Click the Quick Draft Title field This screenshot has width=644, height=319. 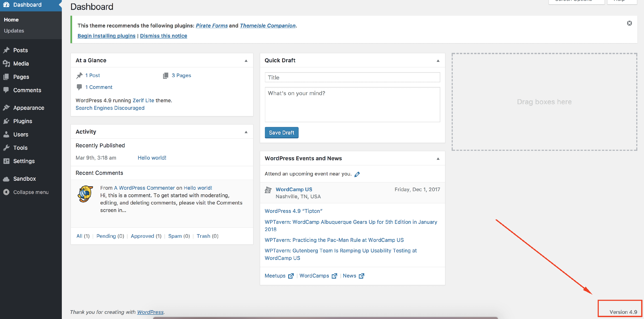click(352, 78)
